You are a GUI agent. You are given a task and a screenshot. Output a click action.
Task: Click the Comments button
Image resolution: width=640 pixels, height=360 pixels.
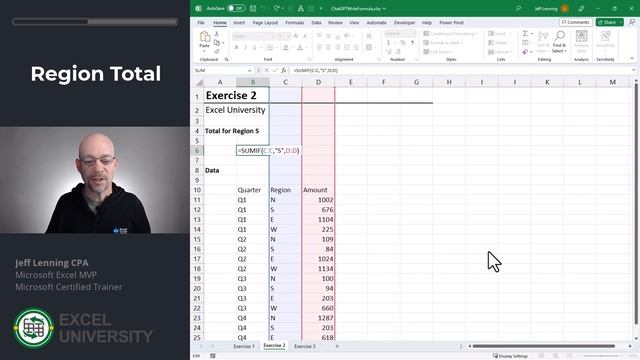point(576,22)
